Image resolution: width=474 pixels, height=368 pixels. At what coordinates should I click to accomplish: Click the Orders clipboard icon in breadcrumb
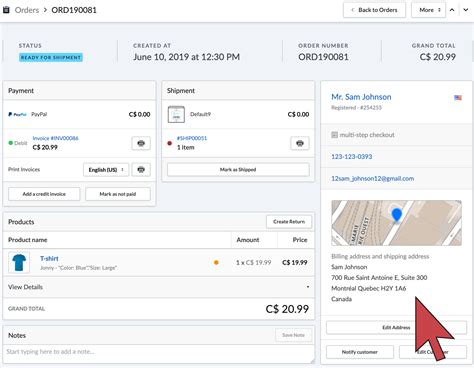point(6,10)
